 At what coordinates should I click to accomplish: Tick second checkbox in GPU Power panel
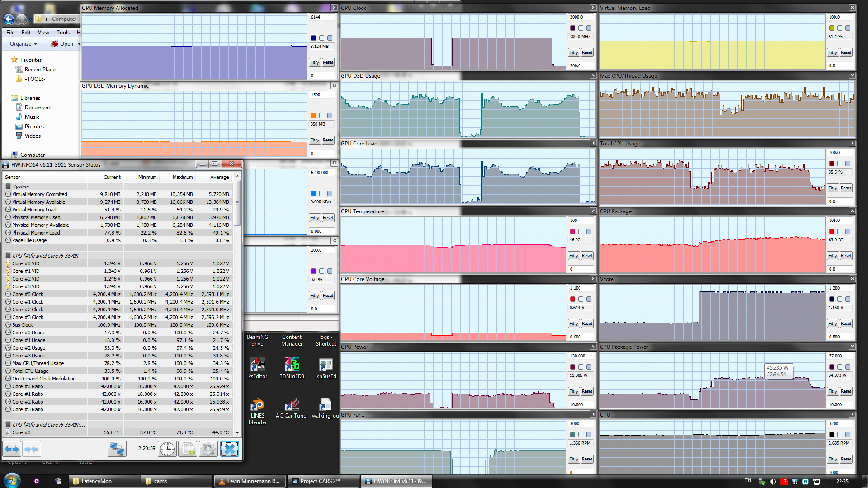pyautogui.click(x=589, y=367)
